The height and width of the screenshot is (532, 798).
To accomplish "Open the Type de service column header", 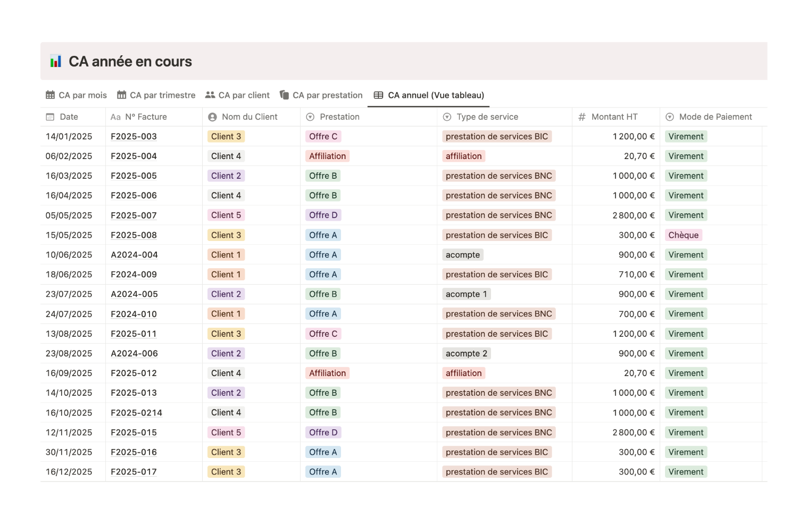I will tap(504, 117).
